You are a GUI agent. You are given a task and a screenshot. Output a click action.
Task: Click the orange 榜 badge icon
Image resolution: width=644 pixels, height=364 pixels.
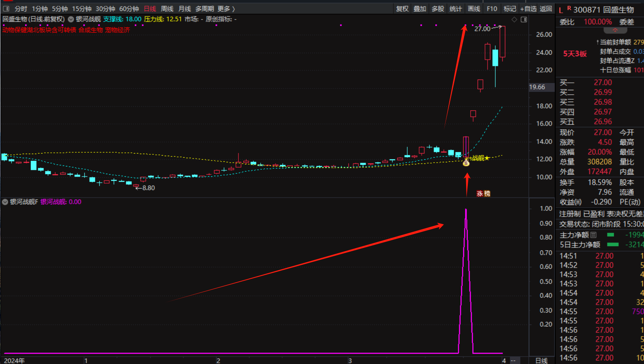(487, 194)
